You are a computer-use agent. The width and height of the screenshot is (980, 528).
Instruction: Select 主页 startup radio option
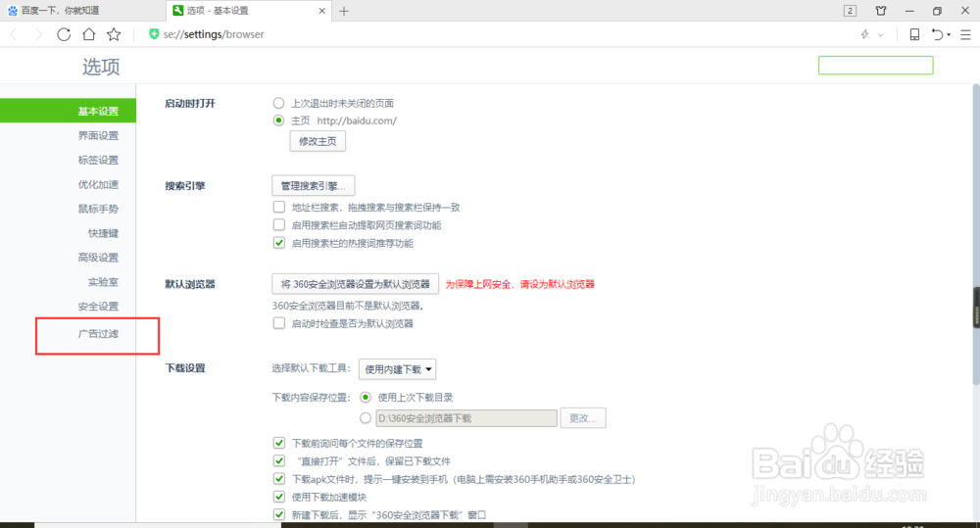point(278,120)
